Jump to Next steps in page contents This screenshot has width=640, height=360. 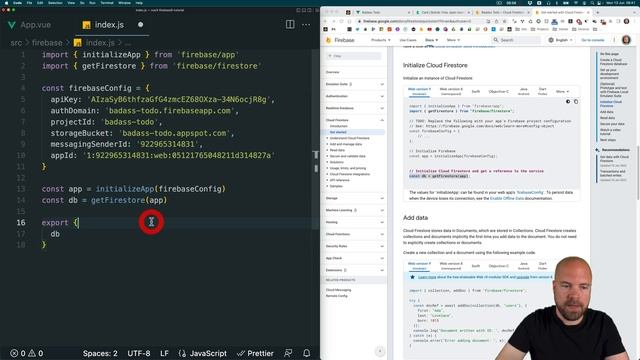[x=608, y=140]
